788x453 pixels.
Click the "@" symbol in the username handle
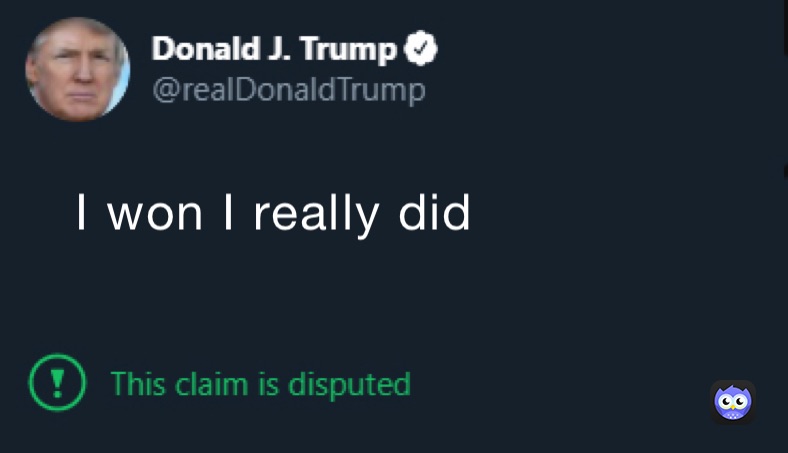click(x=162, y=91)
